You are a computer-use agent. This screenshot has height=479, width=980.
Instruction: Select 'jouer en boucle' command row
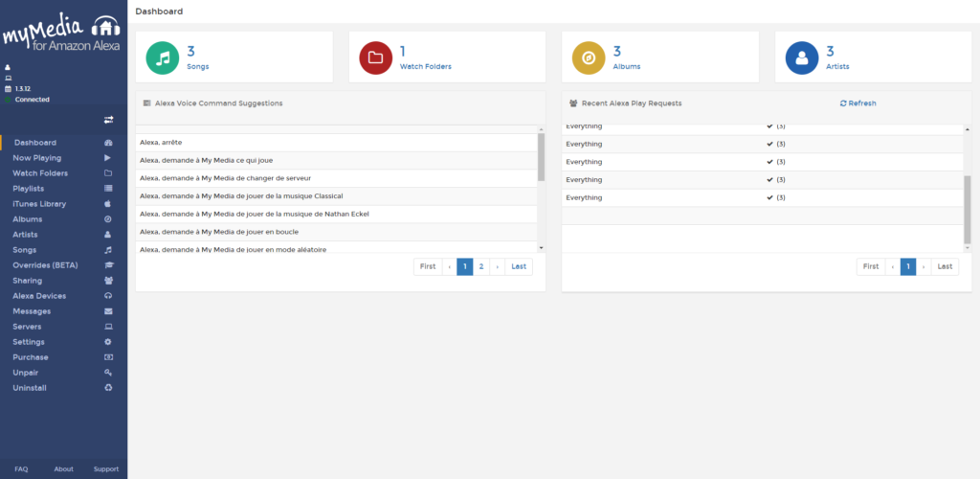pyautogui.click(x=337, y=232)
